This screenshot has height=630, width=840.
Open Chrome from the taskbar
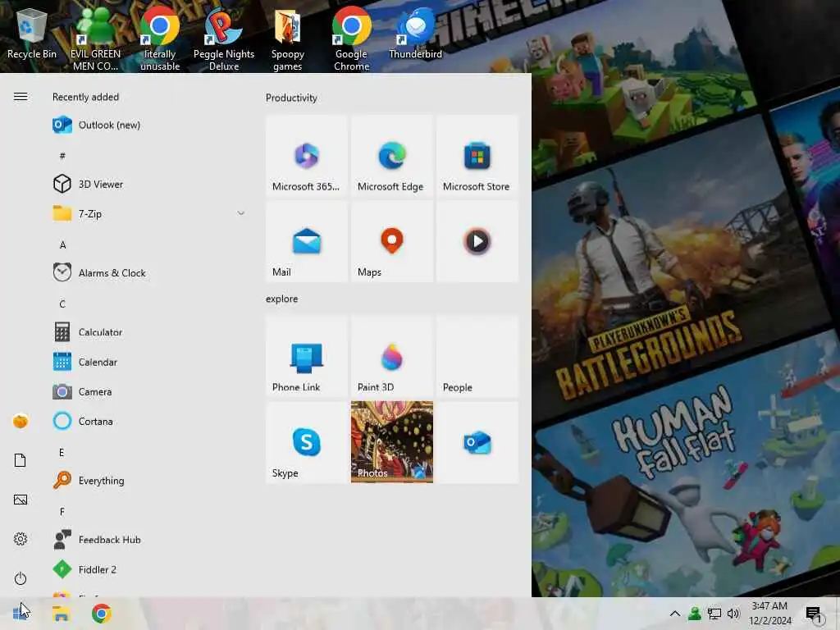tap(101, 614)
